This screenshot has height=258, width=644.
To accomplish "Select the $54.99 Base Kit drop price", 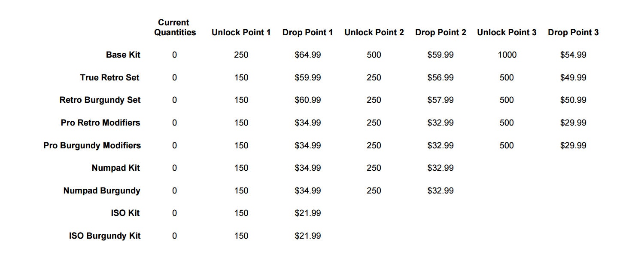I will pos(573,55).
